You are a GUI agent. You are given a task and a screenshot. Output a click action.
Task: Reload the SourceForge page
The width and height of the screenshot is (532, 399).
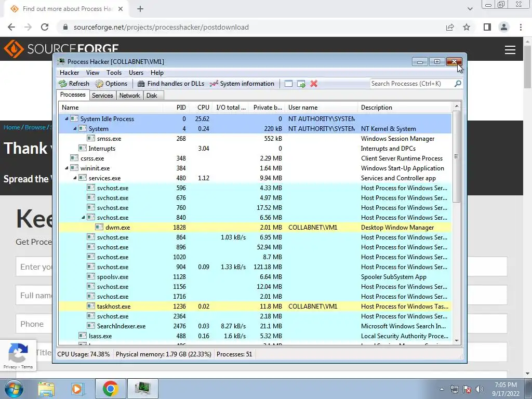coord(45,27)
